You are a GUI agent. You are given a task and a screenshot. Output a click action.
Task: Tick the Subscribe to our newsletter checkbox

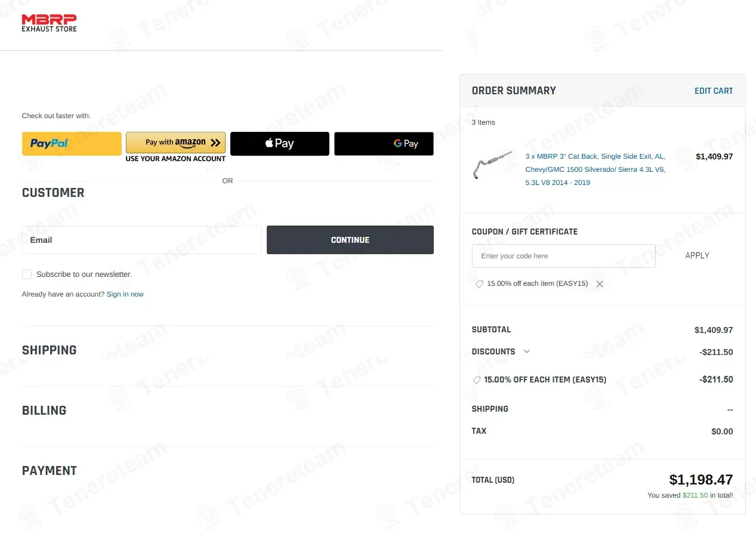(27, 274)
